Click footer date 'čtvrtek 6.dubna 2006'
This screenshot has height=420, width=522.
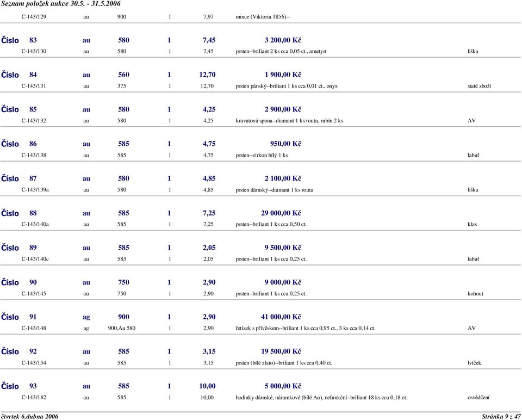coord(29,416)
